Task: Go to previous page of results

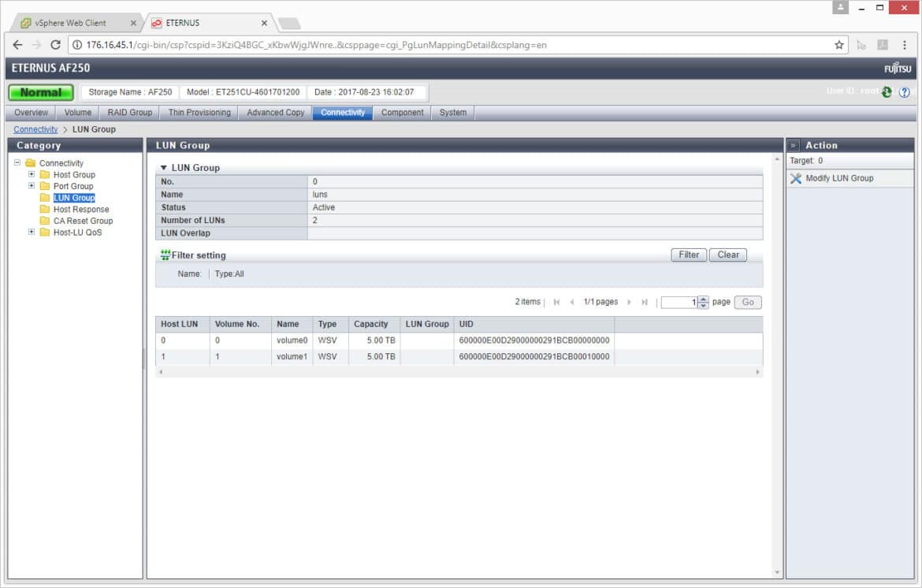Action: (x=572, y=302)
